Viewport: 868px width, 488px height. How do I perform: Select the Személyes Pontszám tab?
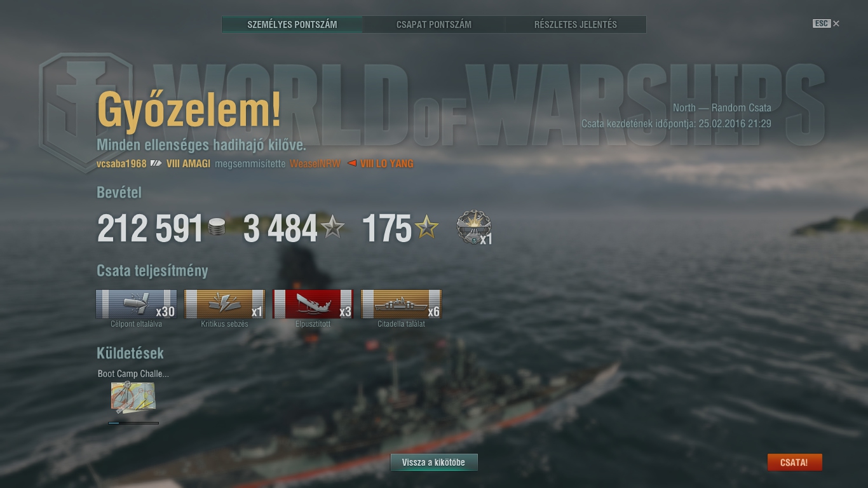pos(292,25)
